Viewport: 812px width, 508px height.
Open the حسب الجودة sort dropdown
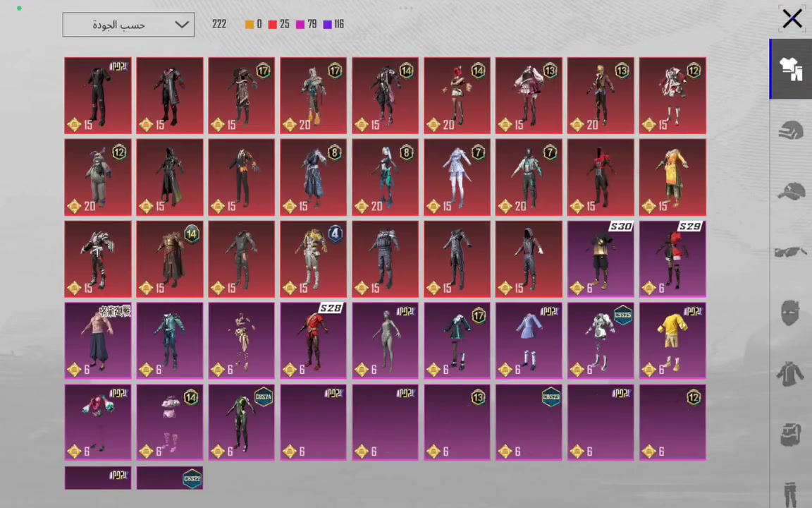point(128,25)
